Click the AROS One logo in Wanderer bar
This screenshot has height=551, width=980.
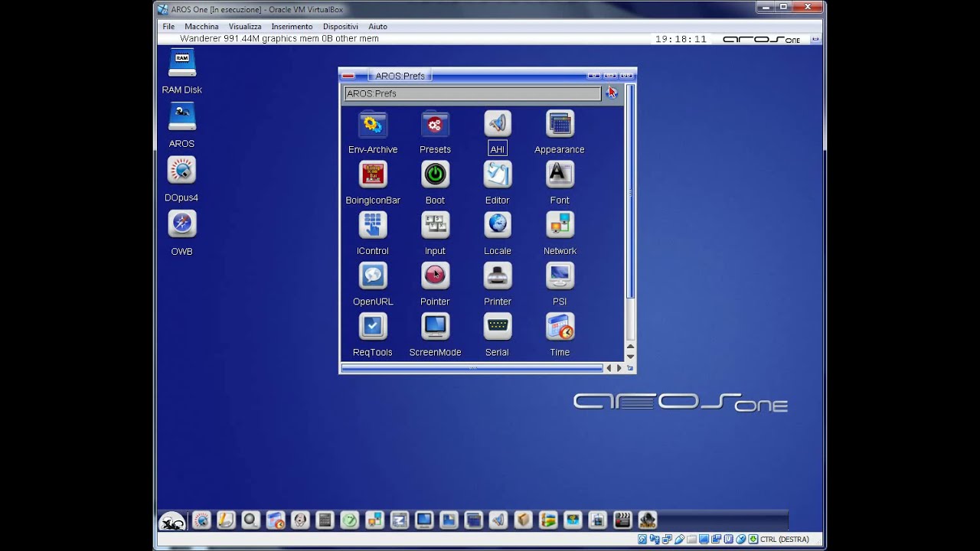[761, 39]
